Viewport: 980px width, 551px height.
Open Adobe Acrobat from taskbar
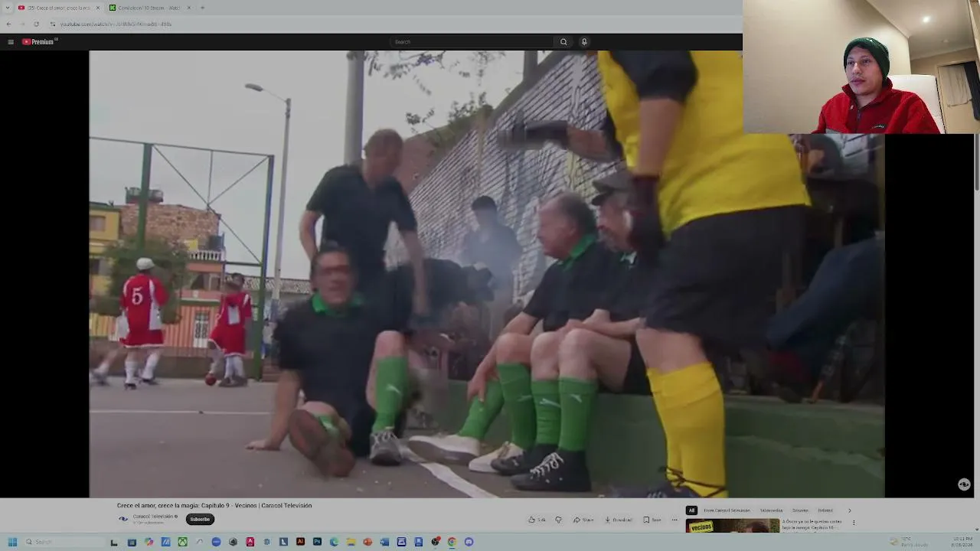pos(250,542)
